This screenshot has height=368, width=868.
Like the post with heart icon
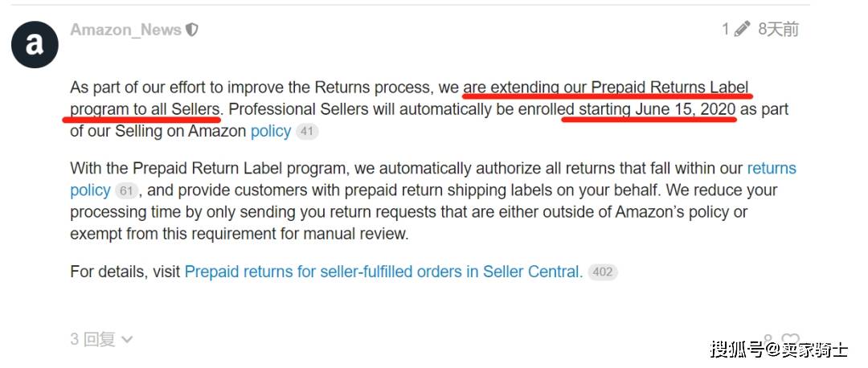click(x=791, y=338)
